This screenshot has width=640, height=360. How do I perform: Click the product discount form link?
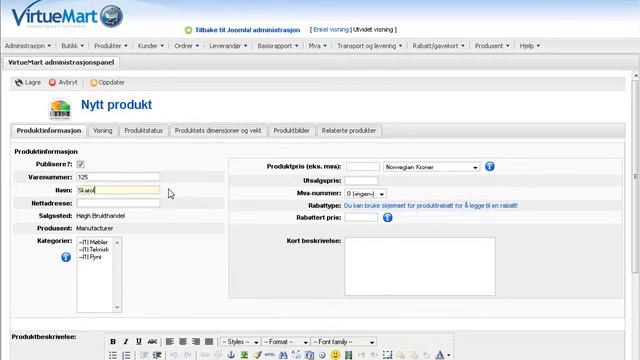point(431,206)
